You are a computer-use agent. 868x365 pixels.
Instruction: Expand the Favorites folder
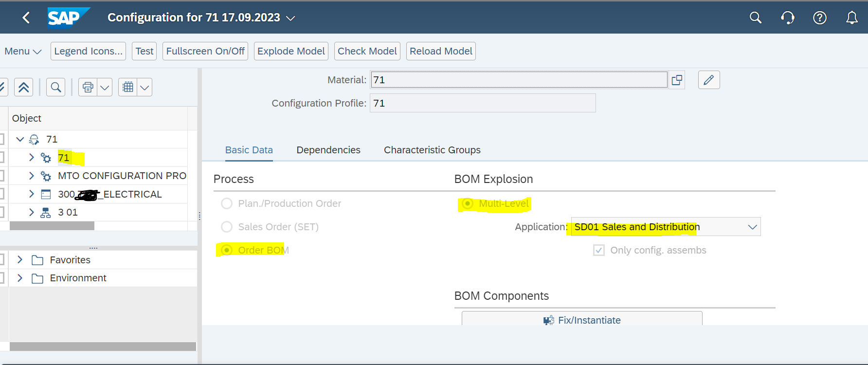20,260
